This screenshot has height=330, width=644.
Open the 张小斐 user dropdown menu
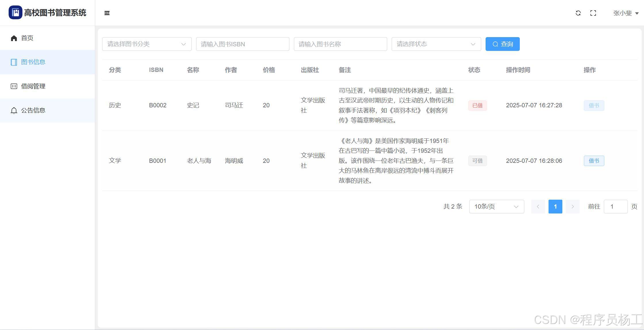(x=626, y=13)
